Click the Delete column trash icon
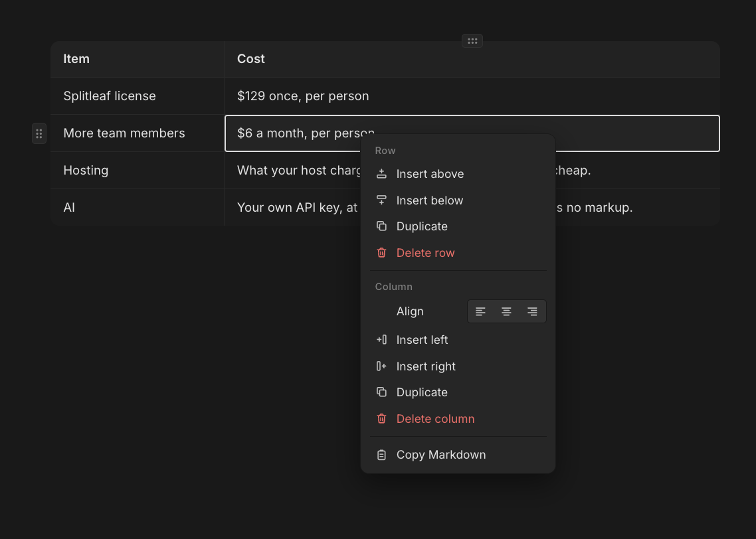Viewport: 756px width, 539px height. coord(381,419)
